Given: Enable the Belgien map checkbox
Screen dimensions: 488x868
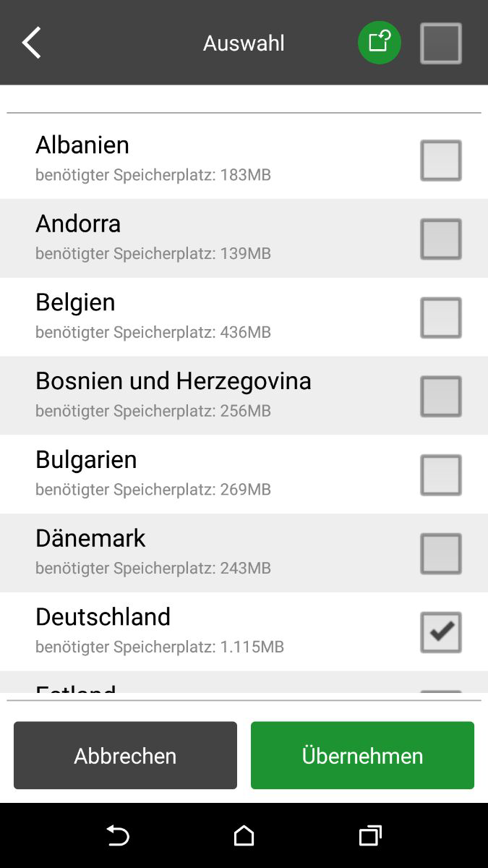Looking at the screenshot, I should pyautogui.click(x=441, y=318).
